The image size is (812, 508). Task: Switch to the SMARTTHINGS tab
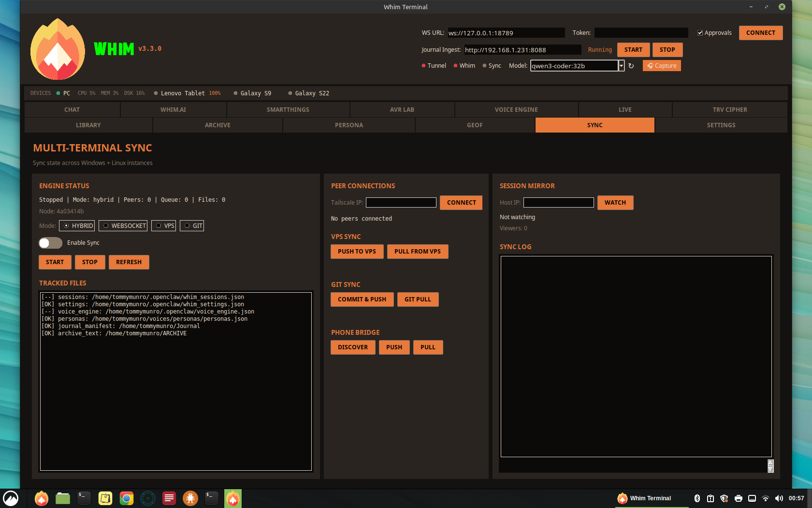(x=288, y=109)
